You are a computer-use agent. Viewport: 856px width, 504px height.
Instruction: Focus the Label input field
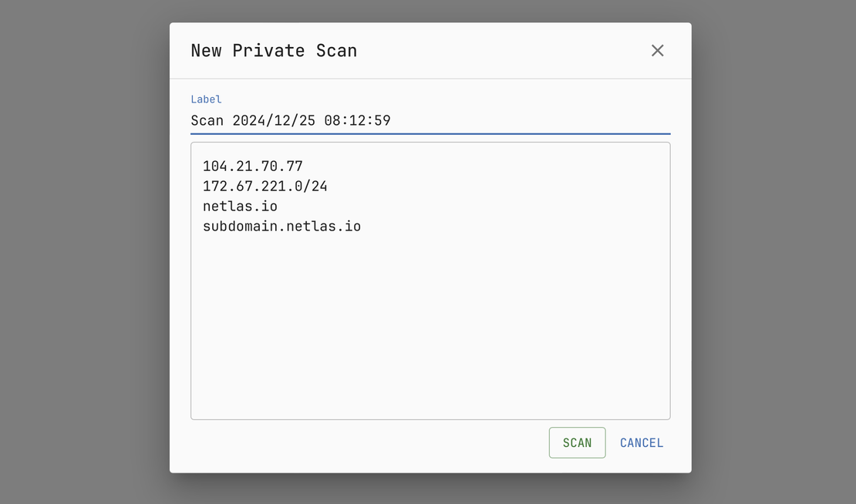[430, 120]
